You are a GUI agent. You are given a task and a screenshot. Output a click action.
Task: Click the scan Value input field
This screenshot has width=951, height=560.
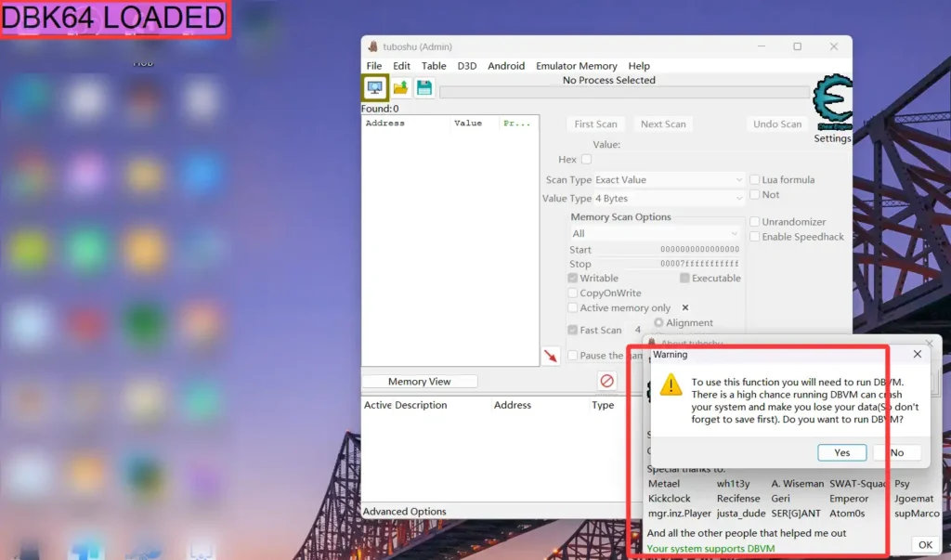(x=720, y=159)
